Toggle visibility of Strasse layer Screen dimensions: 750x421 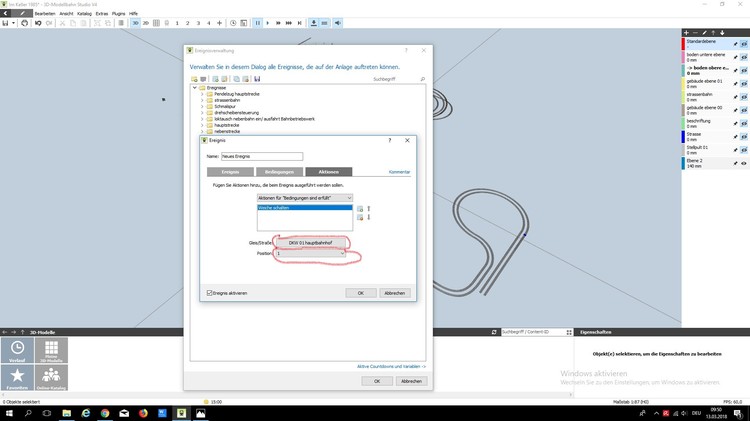(744, 137)
